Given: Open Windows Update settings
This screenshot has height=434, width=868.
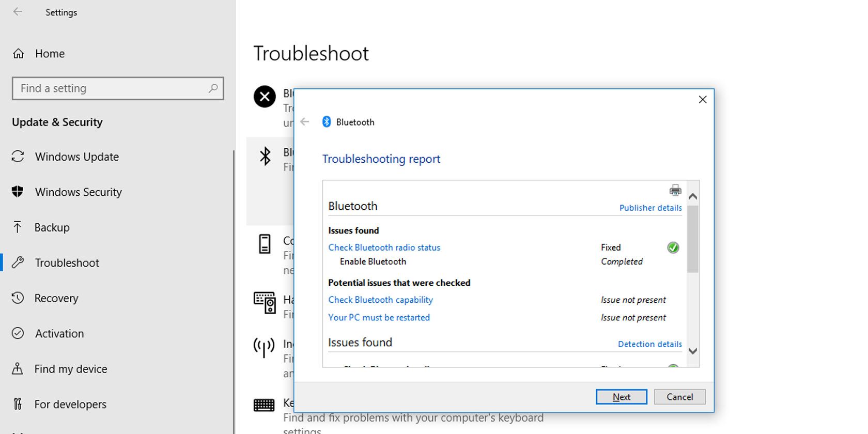Looking at the screenshot, I should 76,157.
